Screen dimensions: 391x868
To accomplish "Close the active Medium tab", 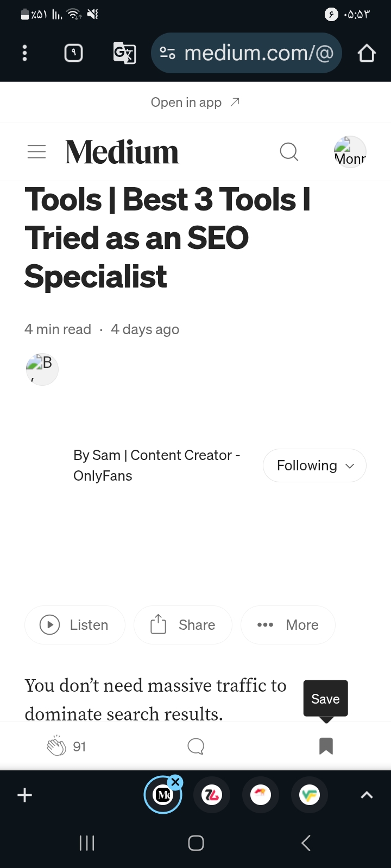I will coord(175,782).
